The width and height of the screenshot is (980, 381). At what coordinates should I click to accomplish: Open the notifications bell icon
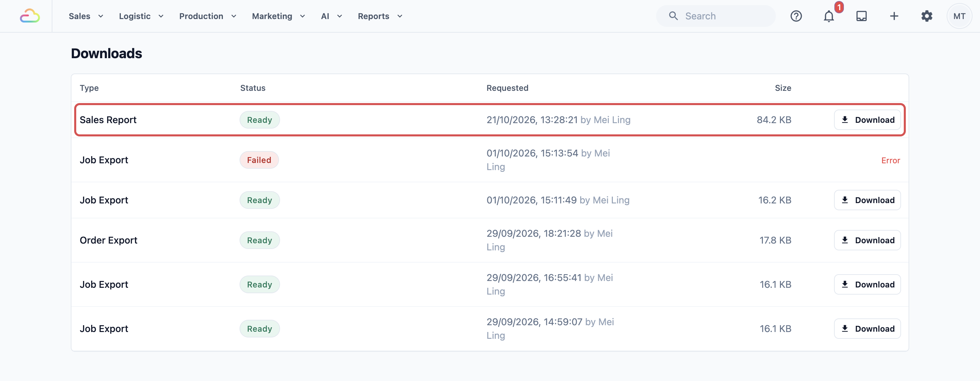tap(829, 16)
